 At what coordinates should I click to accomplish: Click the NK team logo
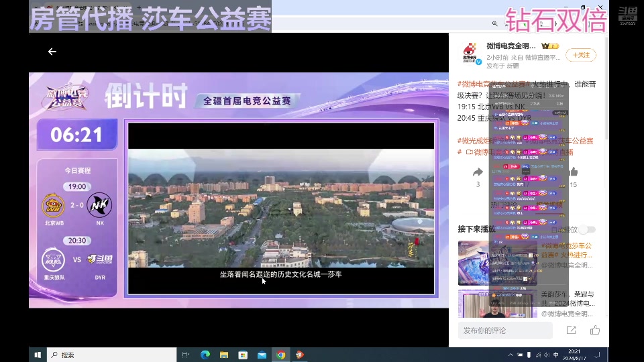pos(99,205)
